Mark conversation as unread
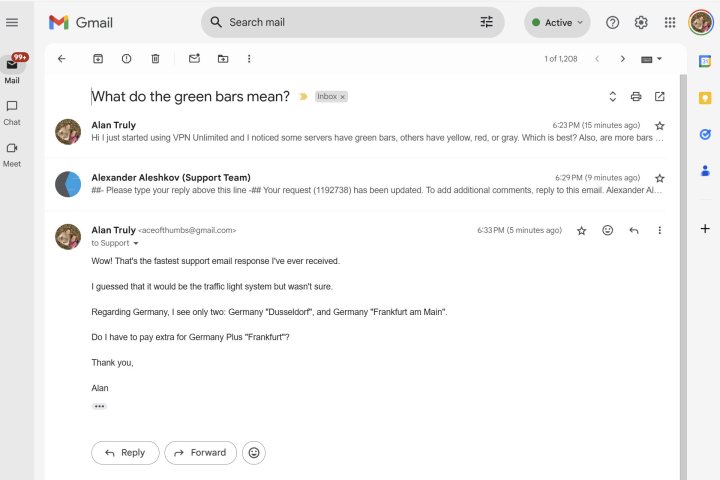This screenshot has width=720, height=480. 194,59
